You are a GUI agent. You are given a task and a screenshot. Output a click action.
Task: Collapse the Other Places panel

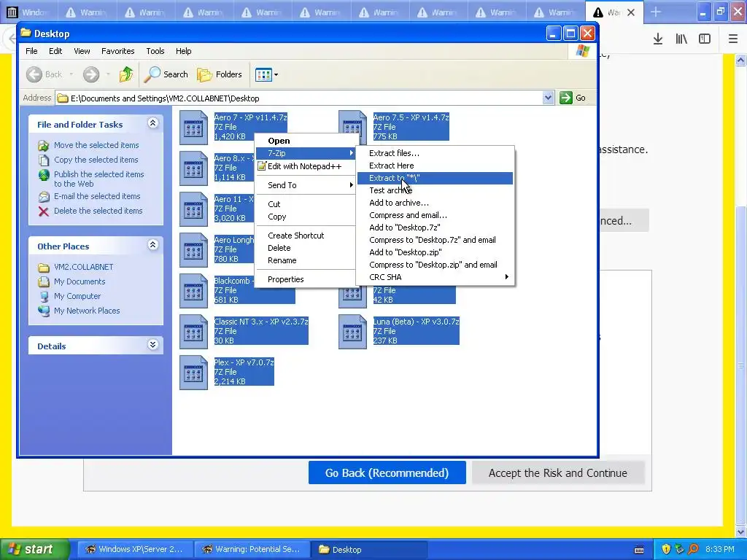[152, 245]
